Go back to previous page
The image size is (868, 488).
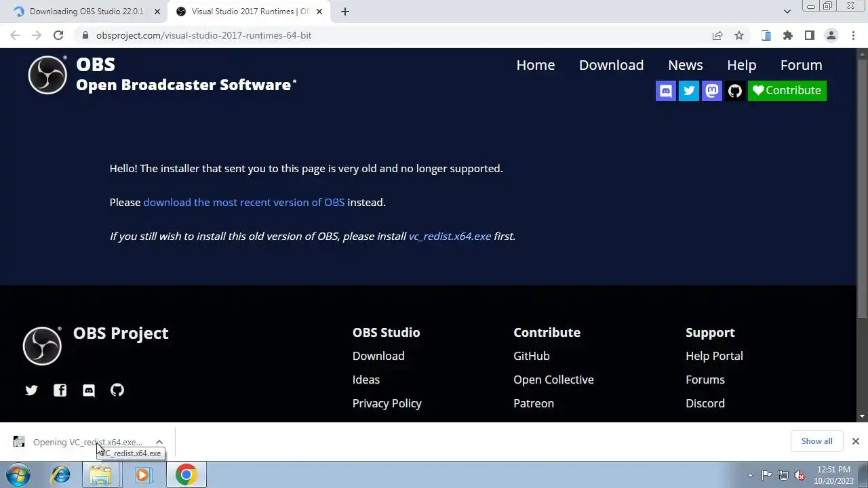(15, 35)
